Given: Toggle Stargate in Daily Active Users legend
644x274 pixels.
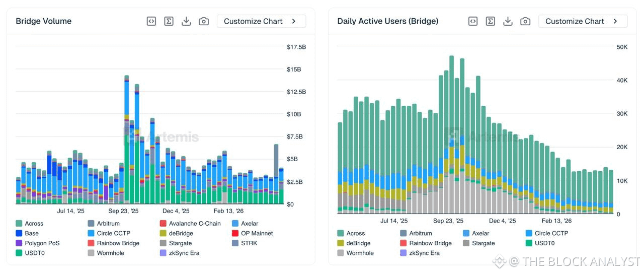Looking at the screenshot, I should pyautogui.click(x=479, y=243).
